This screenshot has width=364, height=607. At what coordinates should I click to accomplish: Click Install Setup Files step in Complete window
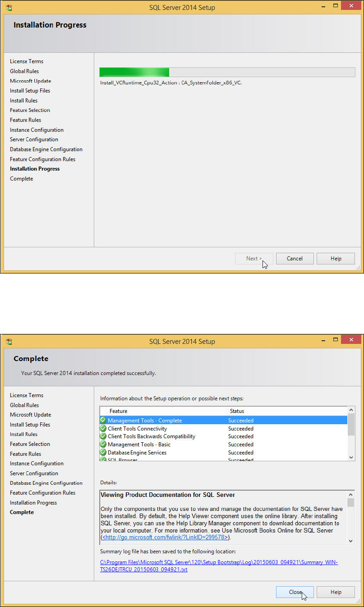30,425
